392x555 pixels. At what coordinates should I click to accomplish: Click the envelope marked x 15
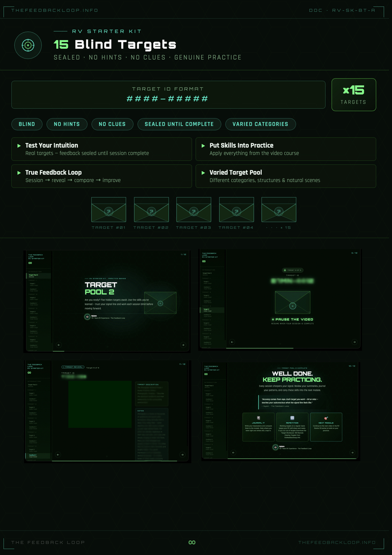[x=279, y=210]
